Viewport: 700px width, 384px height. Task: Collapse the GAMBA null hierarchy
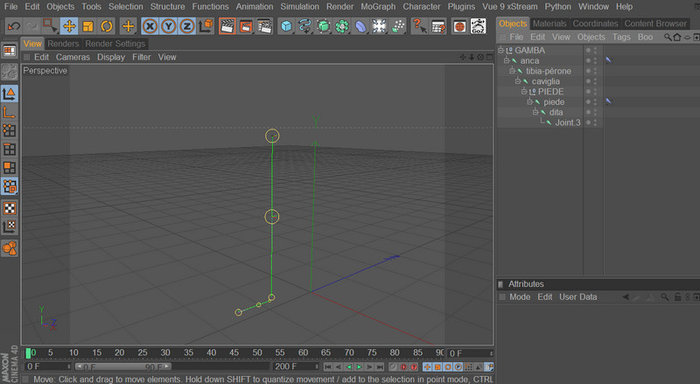tap(501, 50)
